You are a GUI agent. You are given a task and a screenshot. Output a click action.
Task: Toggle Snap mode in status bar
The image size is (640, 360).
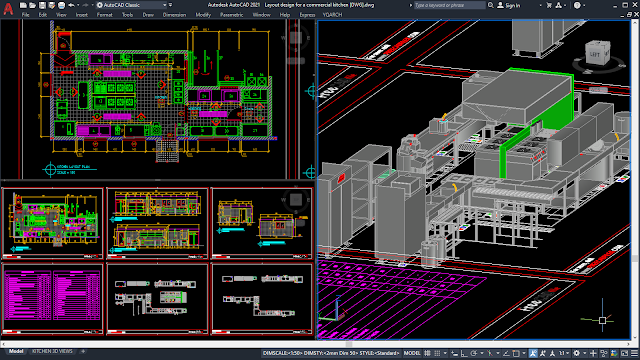(437, 353)
